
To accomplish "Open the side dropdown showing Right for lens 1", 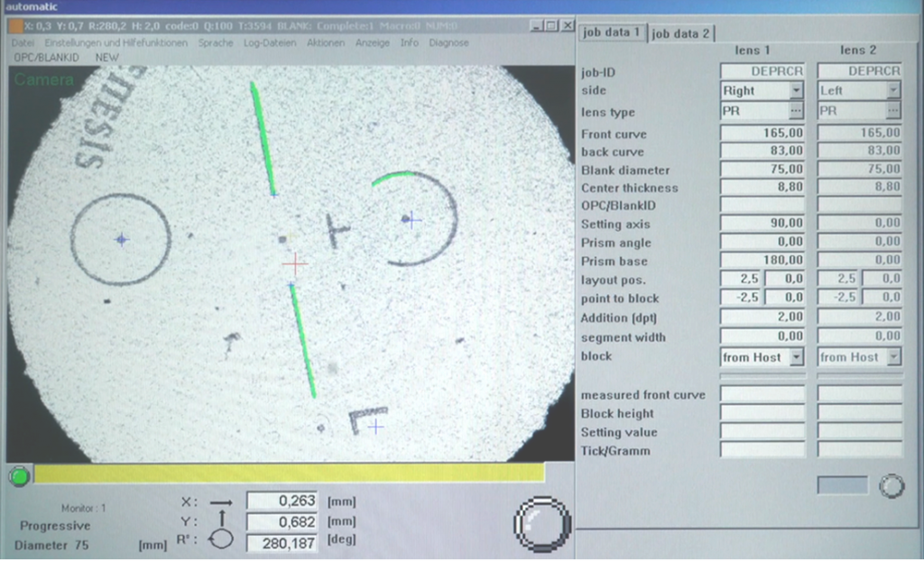I will click(x=798, y=90).
